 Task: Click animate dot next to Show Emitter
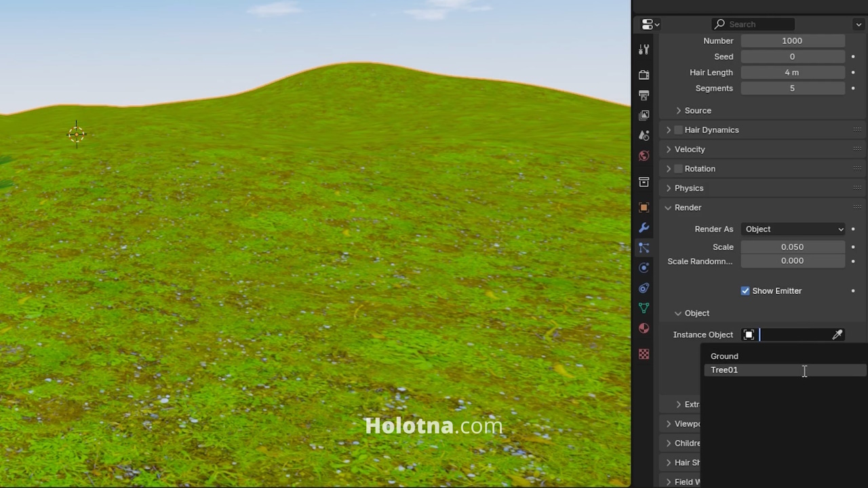853,291
